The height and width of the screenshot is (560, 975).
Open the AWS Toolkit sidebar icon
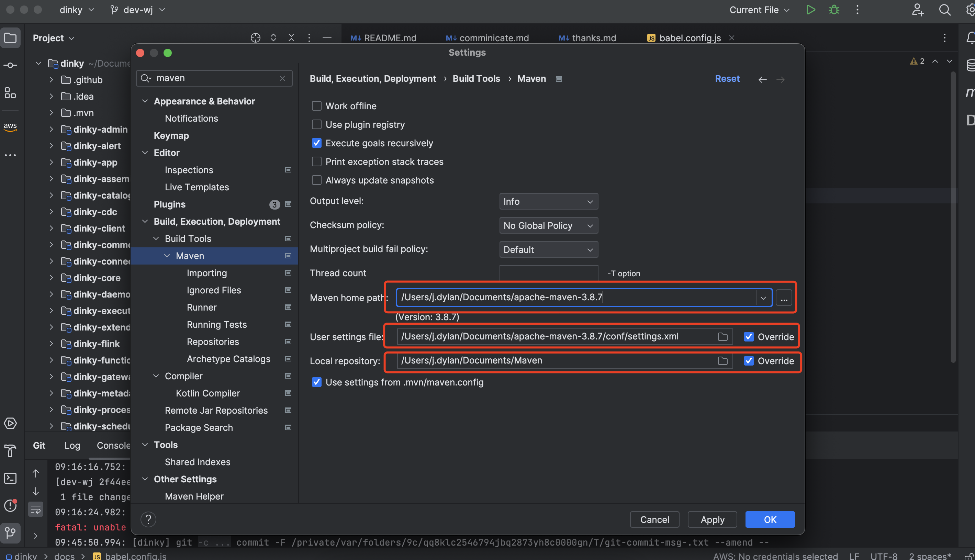[x=10, y=126]
